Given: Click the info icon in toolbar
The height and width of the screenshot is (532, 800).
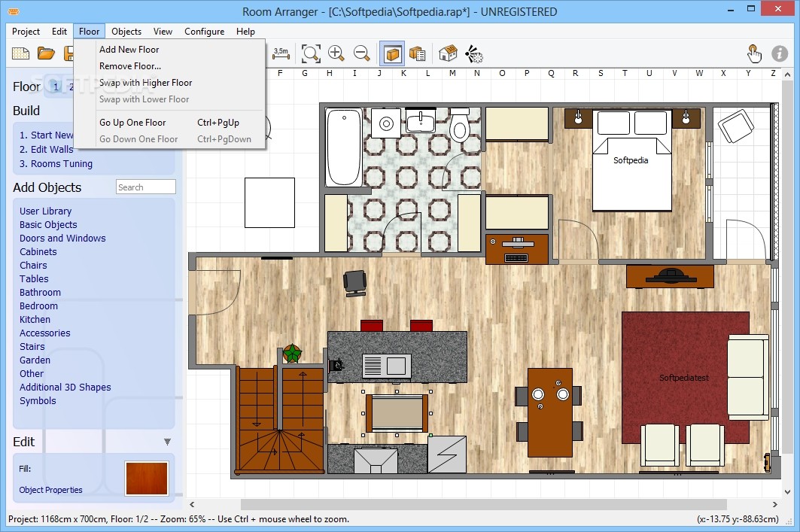Looking at the screenshot, I should (x=779, y=53).
